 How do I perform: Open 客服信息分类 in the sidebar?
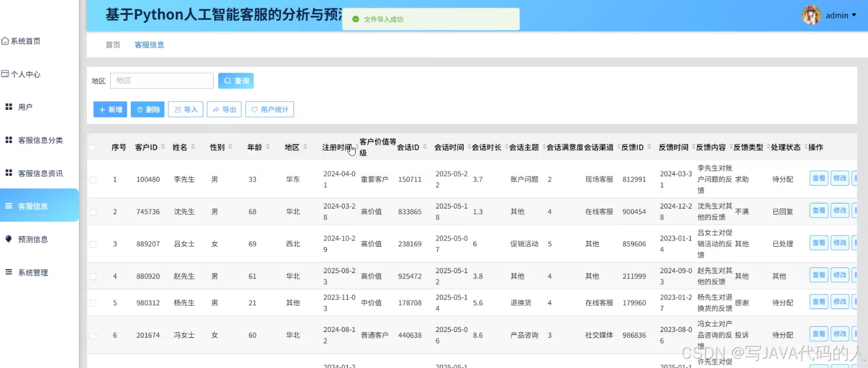40,140
